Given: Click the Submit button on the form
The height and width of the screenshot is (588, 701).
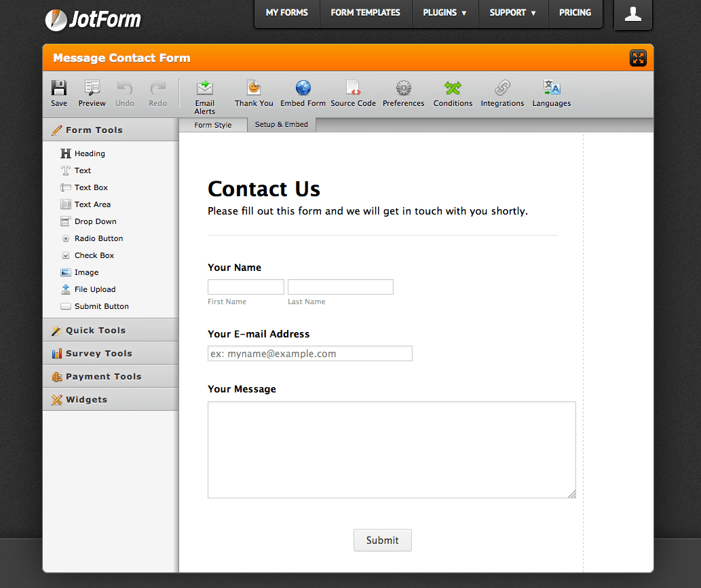Looking at the screenshot, I should (382, 540).
